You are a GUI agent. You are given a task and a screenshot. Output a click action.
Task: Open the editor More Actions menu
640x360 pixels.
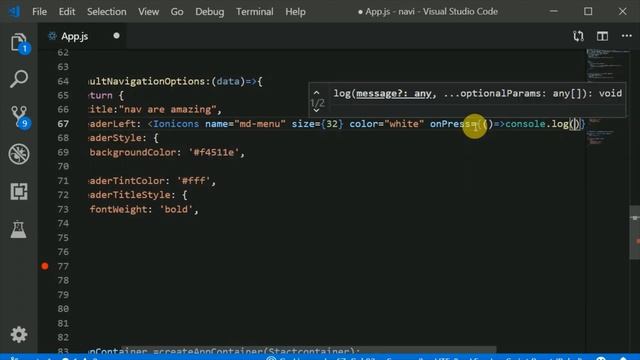(x=627, y=36)
